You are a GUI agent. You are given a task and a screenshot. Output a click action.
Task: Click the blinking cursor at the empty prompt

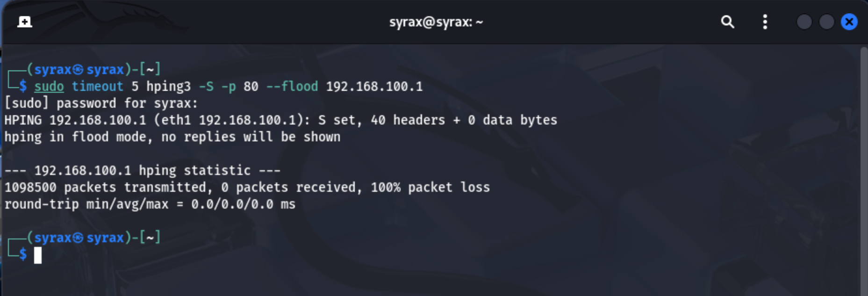point(38,255)
